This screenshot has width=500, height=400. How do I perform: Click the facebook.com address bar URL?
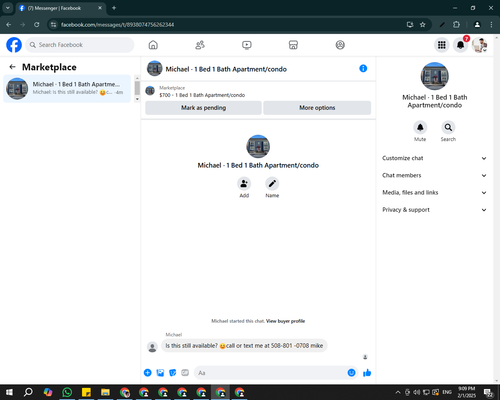pos(117,25)
